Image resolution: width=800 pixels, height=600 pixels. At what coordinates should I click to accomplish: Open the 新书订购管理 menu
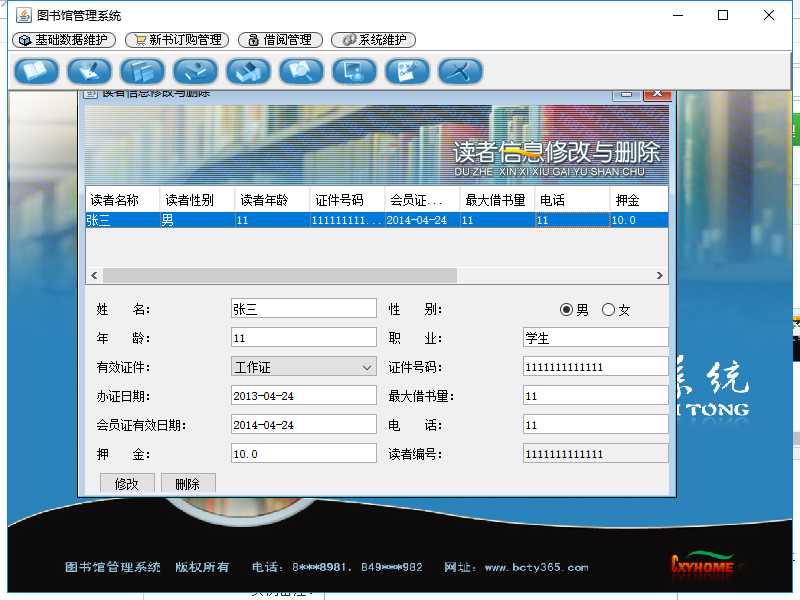click(x=177, y=40)
